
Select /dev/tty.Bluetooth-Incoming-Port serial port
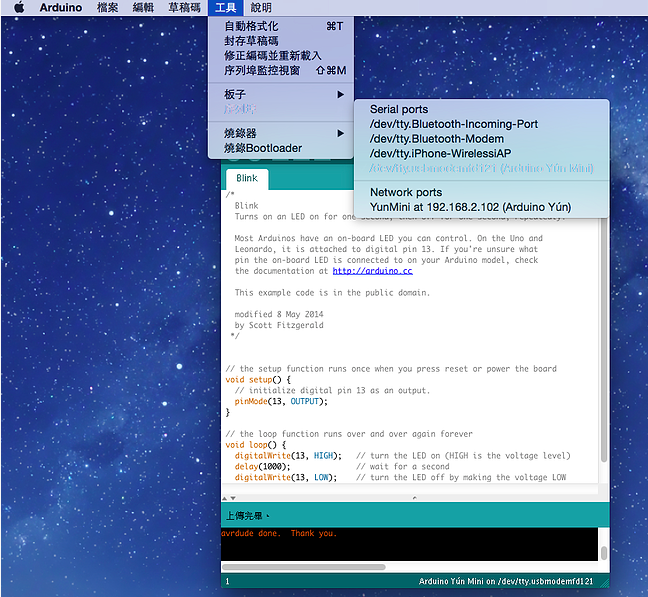tap(481, 124)
